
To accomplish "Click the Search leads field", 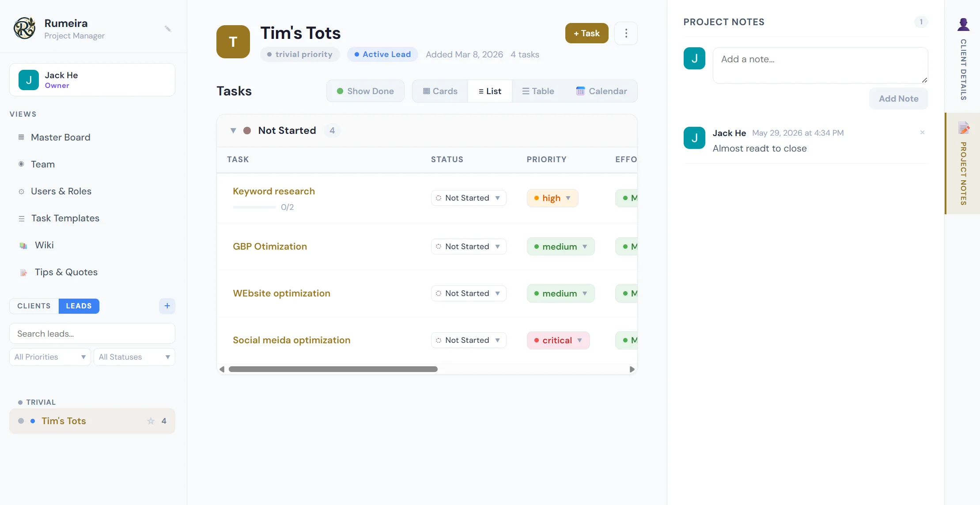I will (92, 334).
